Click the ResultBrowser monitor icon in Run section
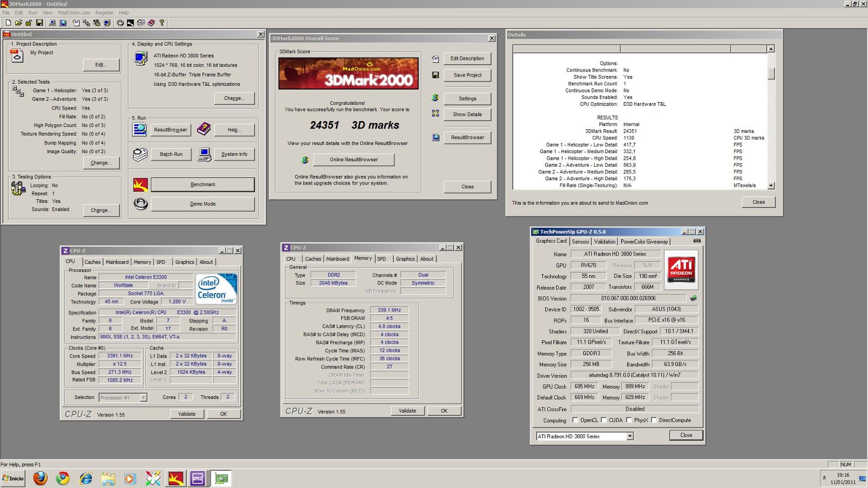Image resolution: width=868 pixels, height=488 pixels. tap(139, 129)
